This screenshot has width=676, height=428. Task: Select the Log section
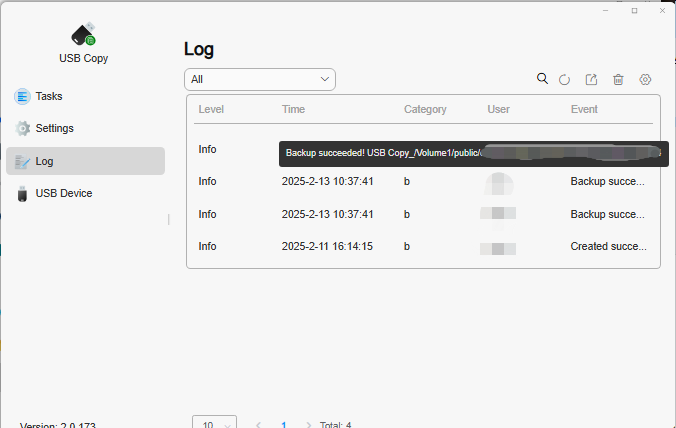click(85, 161)
